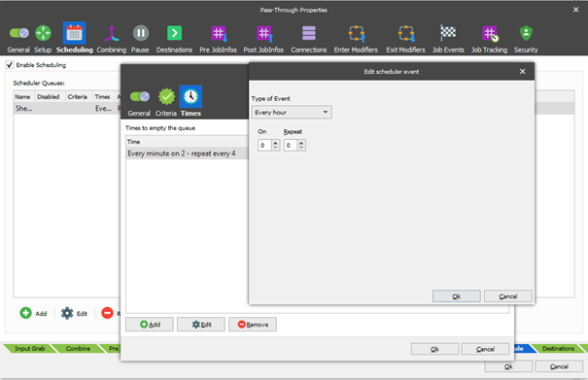Click the Disabled column header

pyautogui.click(x=49, y=97)
